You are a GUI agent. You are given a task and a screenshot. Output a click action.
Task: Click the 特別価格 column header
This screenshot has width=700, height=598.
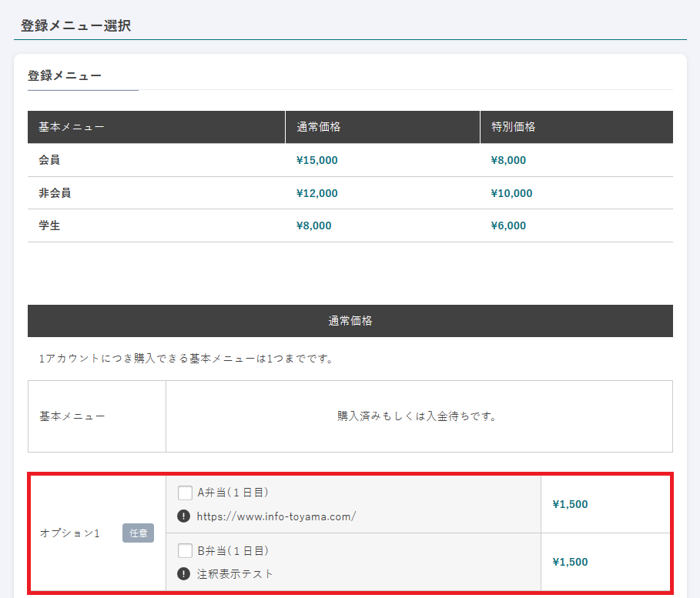513,127
